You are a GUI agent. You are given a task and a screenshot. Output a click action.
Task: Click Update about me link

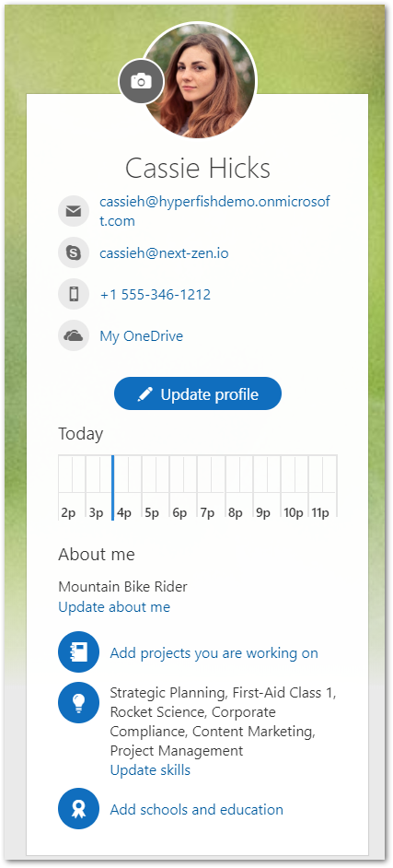pyautogui.click(x=114, y=607)
